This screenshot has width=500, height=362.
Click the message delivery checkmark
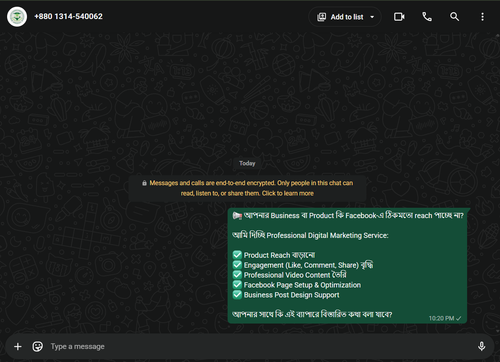(459, 318)
